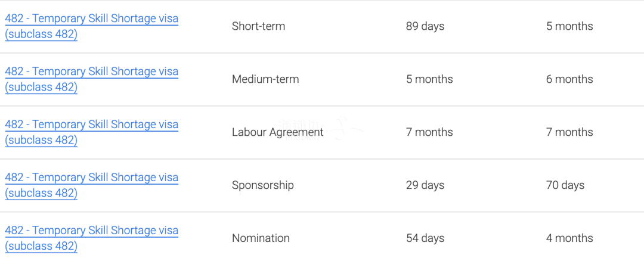
Task: Select the 29 days Sponsorship value
Action: pos(425,185)
